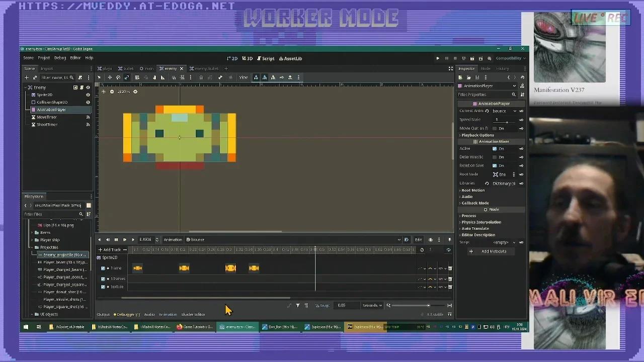
Task: Select the Move tool in the 2D toolbar
Action: [x=110, y=77]
